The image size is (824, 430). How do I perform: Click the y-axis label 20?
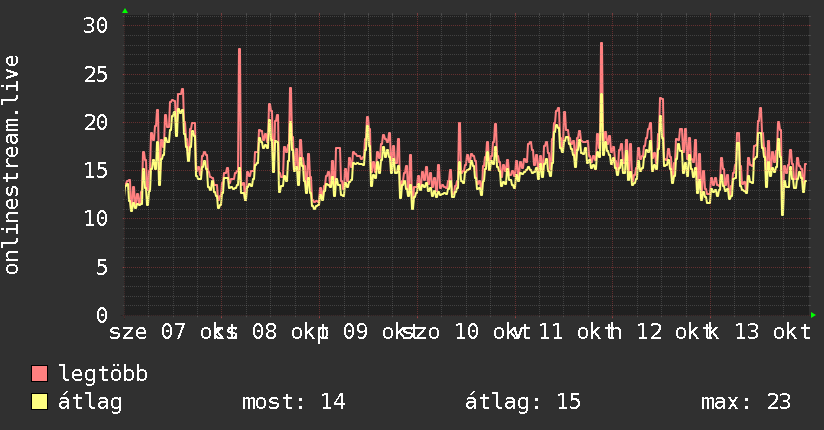[x=96, y=122]
